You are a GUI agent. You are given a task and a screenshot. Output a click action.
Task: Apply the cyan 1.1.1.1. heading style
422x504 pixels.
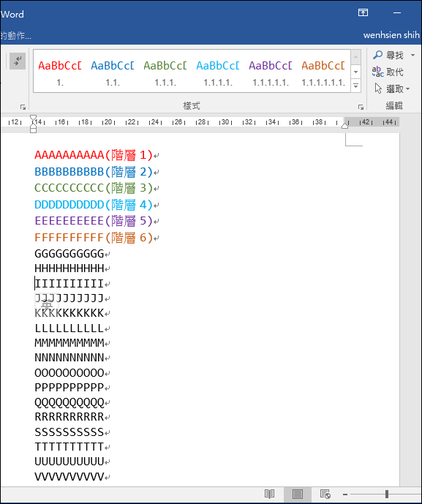tap(218, 72)
